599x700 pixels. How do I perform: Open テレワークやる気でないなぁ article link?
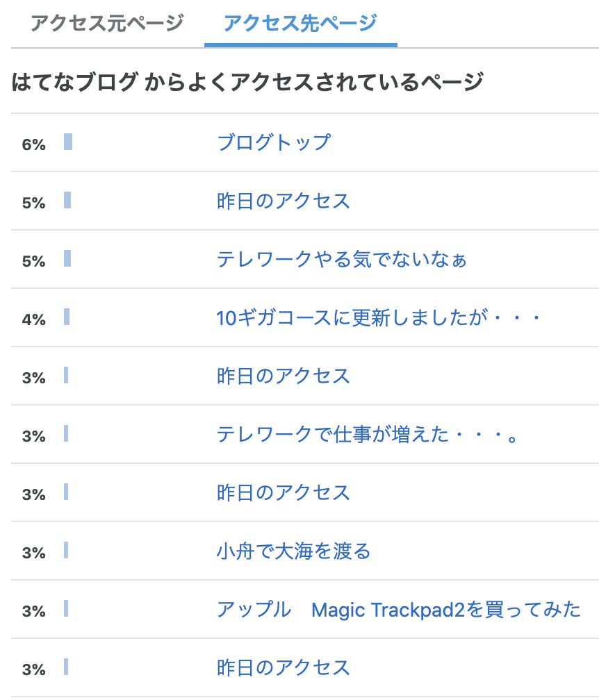tap(342, 260)
